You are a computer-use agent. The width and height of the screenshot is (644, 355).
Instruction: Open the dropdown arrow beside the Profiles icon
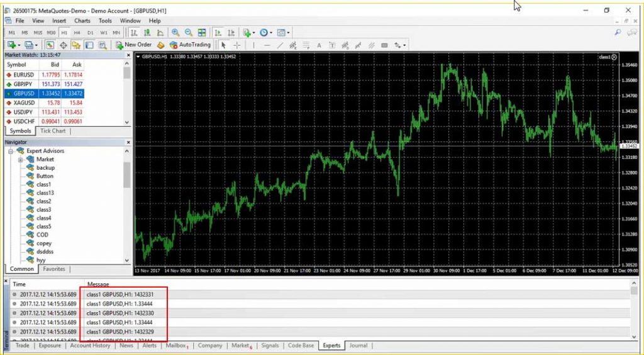(x=36, y=46)
